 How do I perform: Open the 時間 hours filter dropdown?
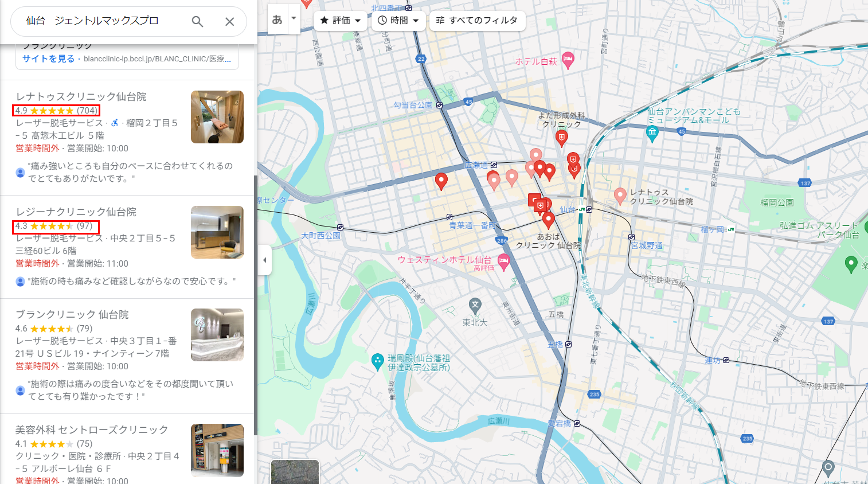pyautogui.click(x=398, y=21)
